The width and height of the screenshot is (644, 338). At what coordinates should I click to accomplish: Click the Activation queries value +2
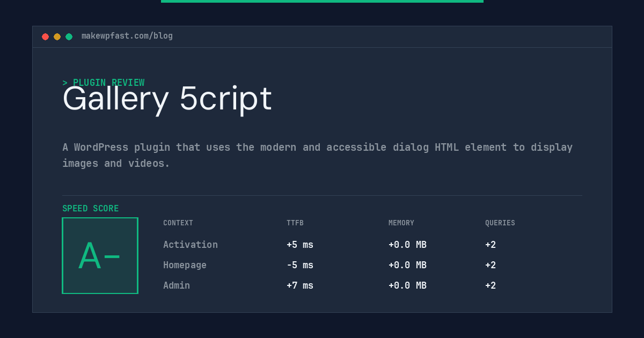491,245
